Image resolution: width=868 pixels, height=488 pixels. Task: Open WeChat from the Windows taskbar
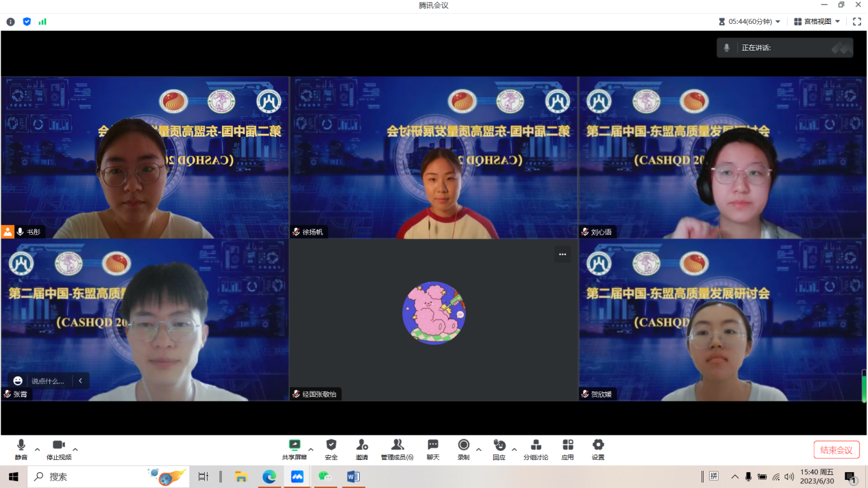click(x=325, y=476)
